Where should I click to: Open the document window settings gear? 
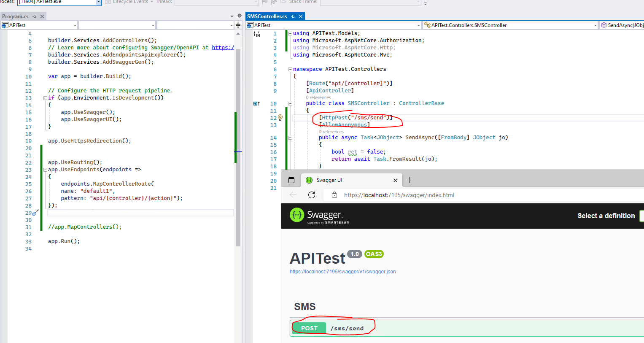tap(240, 16)
